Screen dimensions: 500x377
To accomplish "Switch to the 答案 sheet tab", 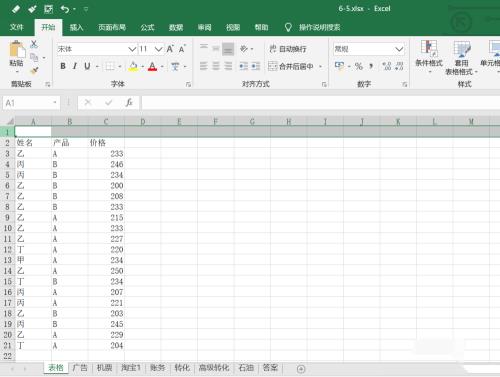I will [x=270, y=368].
